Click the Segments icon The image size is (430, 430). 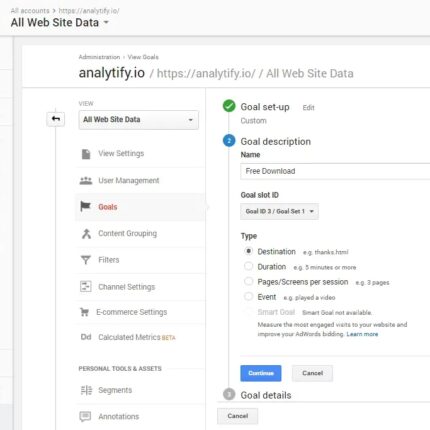[86, 390]
